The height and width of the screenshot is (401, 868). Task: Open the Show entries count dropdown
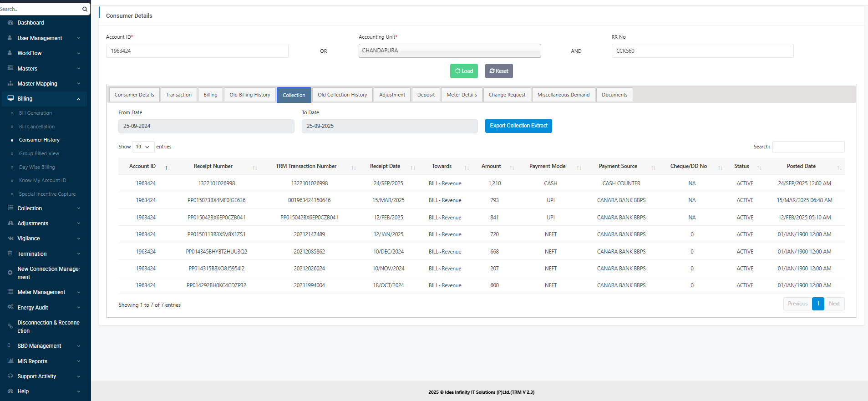pos(142,147)
